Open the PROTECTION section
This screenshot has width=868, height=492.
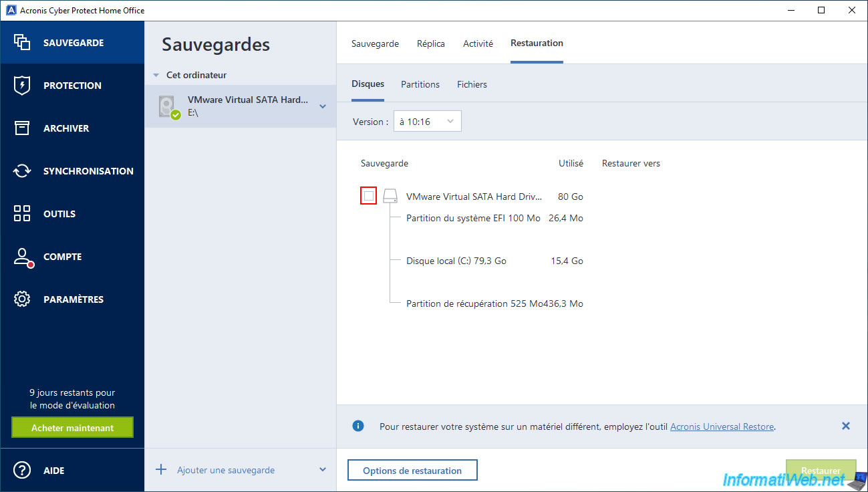click(72, 85)
